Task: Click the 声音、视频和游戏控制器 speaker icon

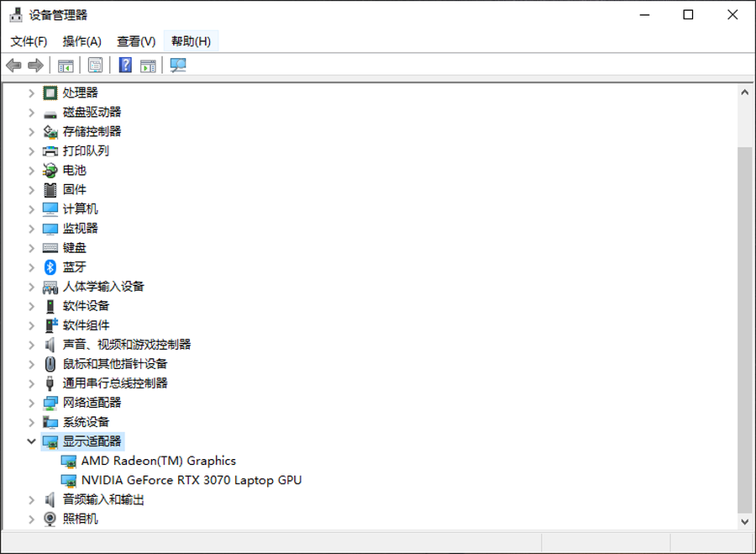Action: 50,345
